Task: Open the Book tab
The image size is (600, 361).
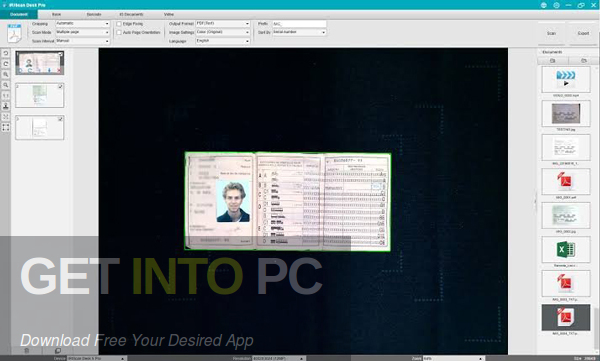Action: click(56, 14)
